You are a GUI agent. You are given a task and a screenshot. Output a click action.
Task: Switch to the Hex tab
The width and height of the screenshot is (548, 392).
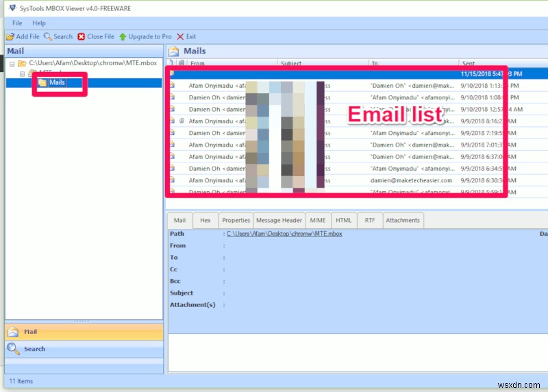click(x=205, y=220)
